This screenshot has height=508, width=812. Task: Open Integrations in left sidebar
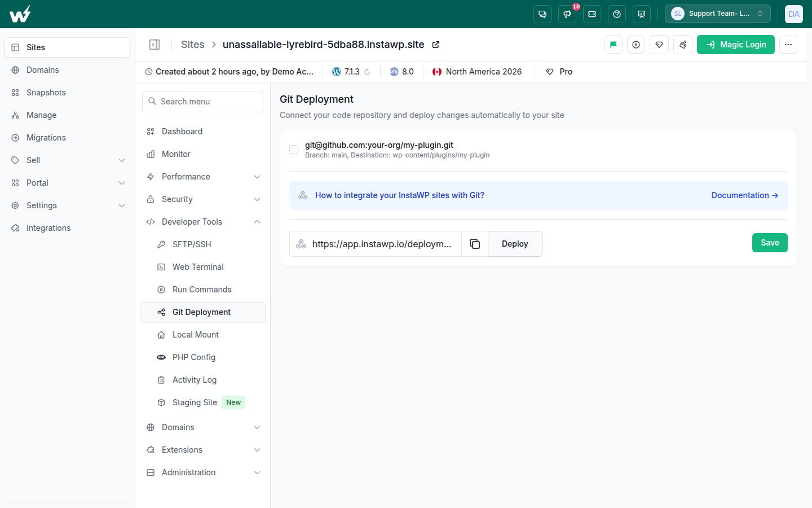tap(68, 228)
